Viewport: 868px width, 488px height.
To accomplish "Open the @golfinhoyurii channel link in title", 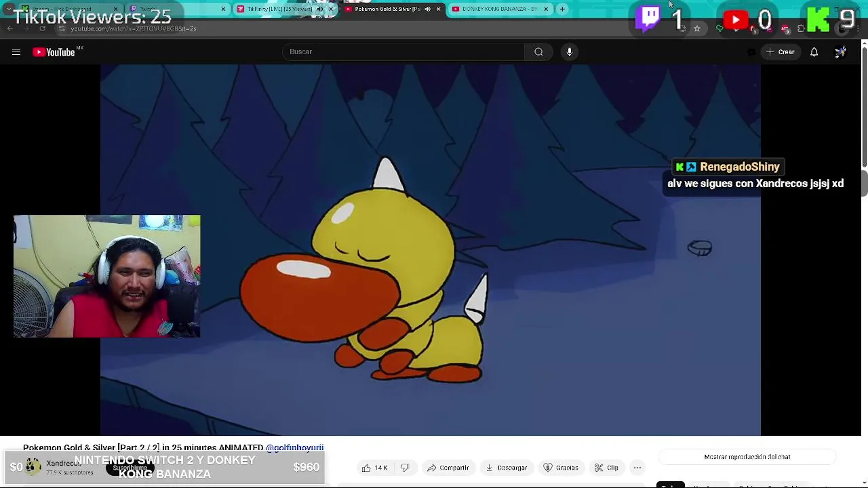I will tap(294, 448).
